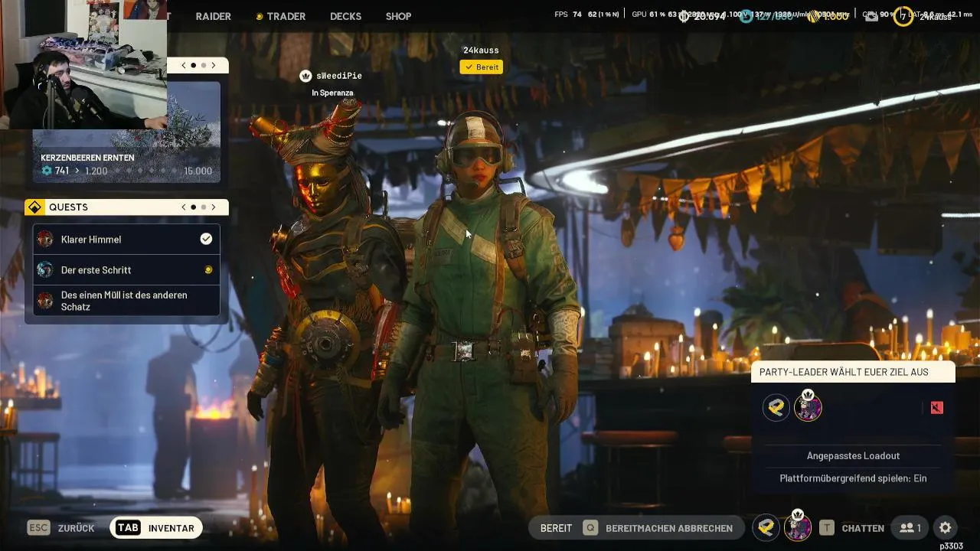Select the second page dot in QUESTS header
Viewport: 980px width, 551px height.
(x=204, y=207)
